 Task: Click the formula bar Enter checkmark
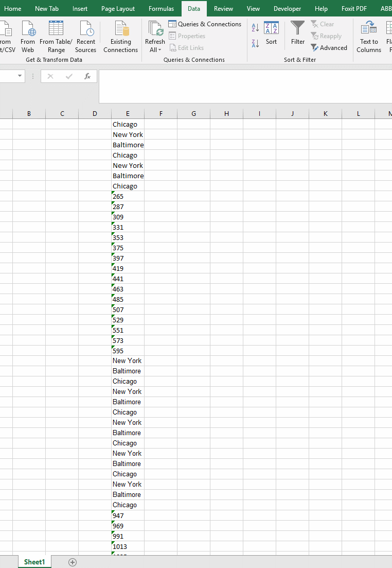click(x=69, y=76)
